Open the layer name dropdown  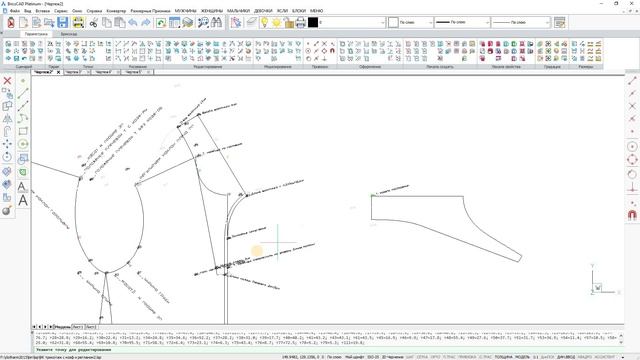(x=382, y=22)
